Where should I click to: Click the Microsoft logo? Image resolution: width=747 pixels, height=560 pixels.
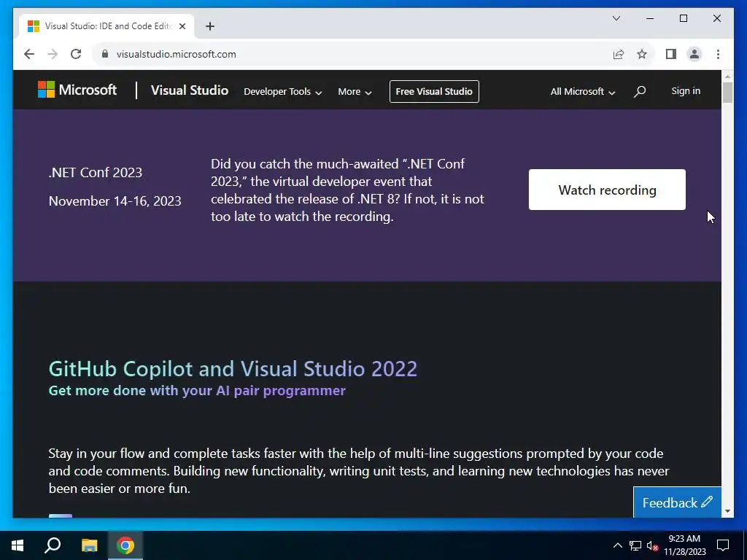[x=77, y=90]
